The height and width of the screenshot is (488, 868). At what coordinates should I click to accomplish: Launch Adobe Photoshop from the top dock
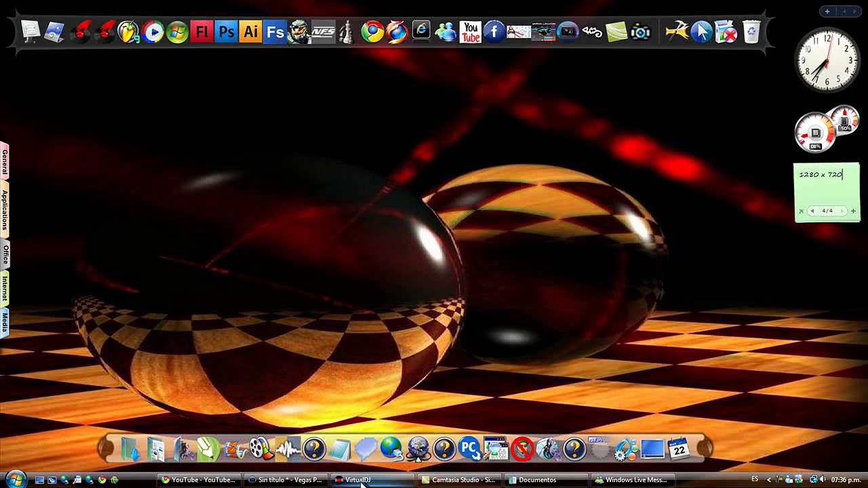coord(226,32)
